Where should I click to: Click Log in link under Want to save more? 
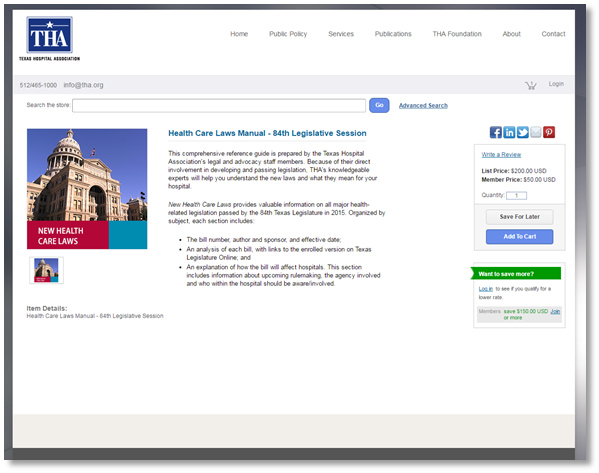(486, 289)
